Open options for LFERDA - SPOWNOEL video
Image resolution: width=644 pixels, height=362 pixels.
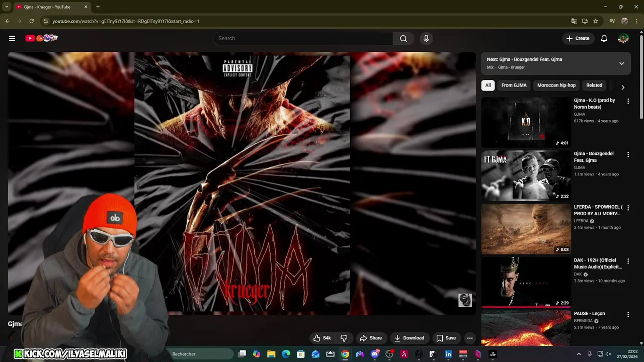coord(628,208)
